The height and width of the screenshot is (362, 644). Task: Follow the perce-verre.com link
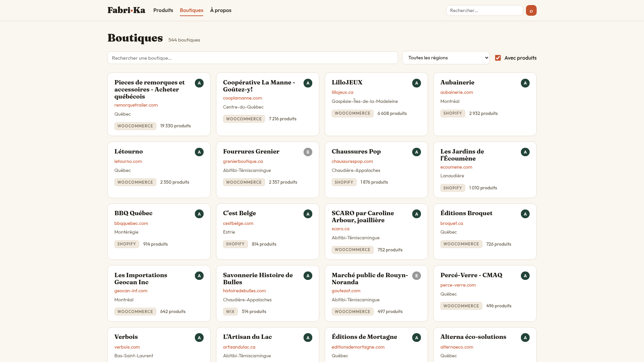click(x=458, y=285)
